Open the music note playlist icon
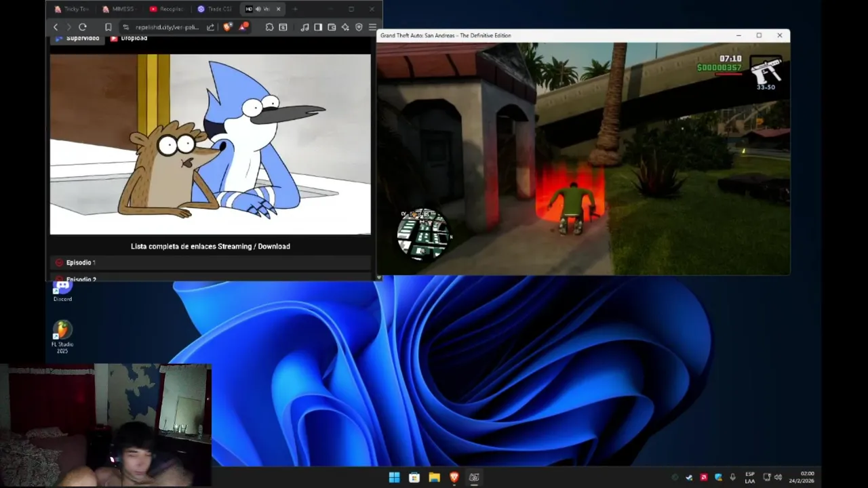This screenshot has width=868, height=488. coord(304,27)
